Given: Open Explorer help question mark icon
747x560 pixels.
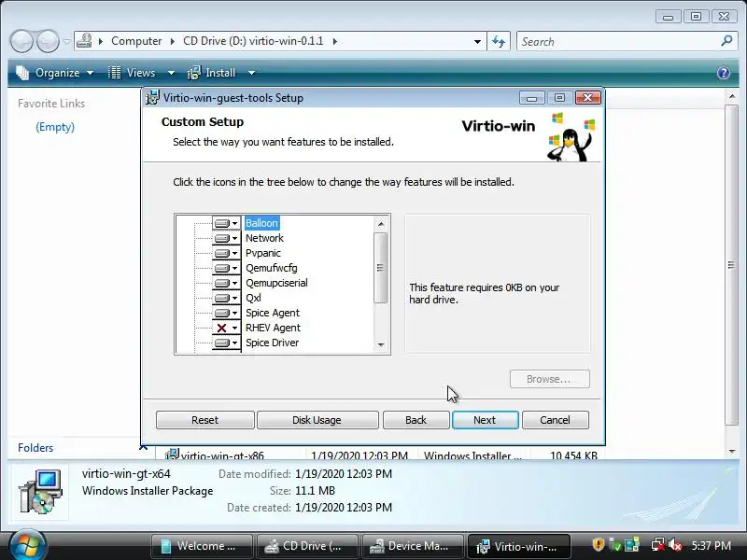Looking at the screenshot, I should tap(723, 73).
